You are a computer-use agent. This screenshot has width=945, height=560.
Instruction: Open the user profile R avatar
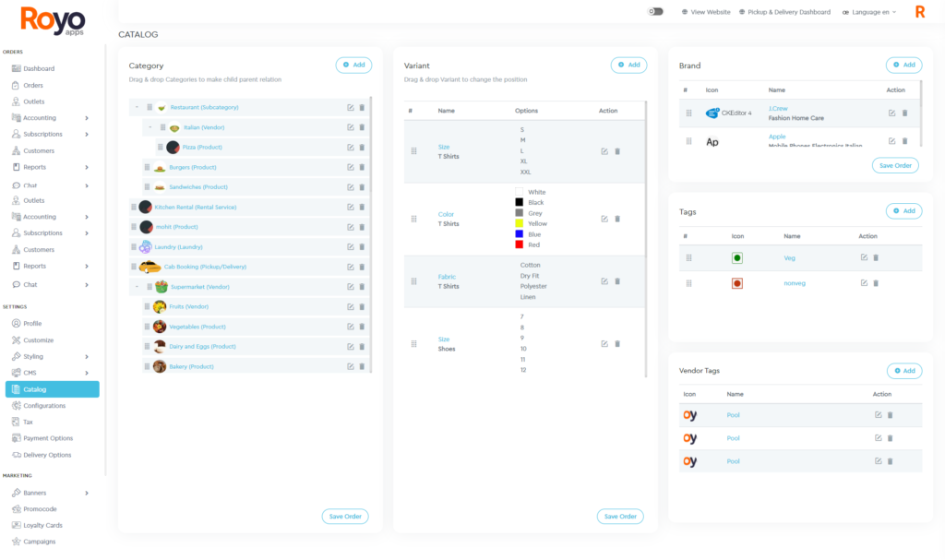coord(920,11)
